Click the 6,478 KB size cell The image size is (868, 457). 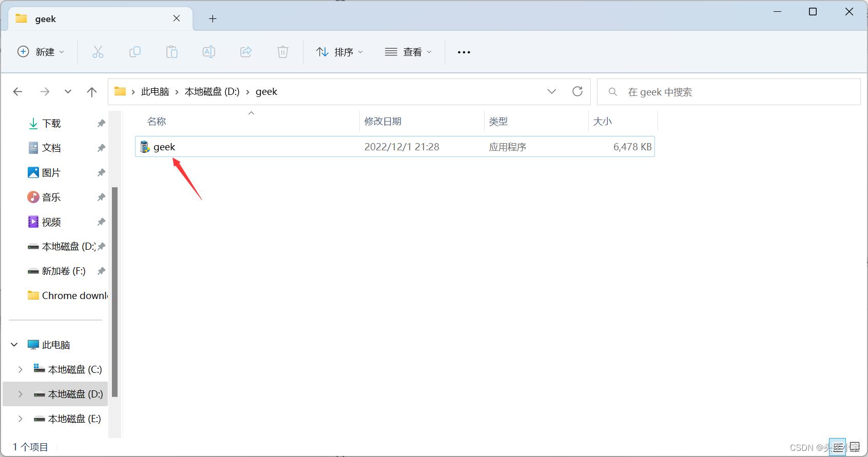pyautogui.click(x=632, y=147)
